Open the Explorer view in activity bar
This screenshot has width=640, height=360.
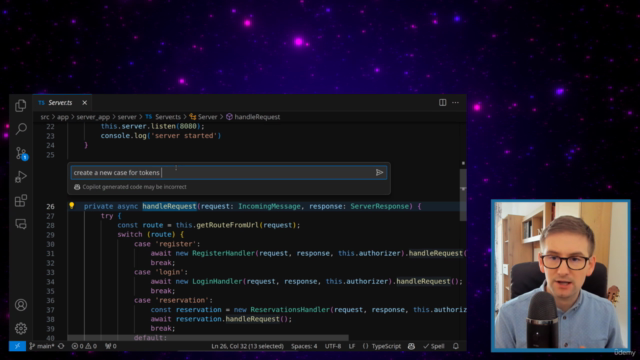[x=21, y=106]
